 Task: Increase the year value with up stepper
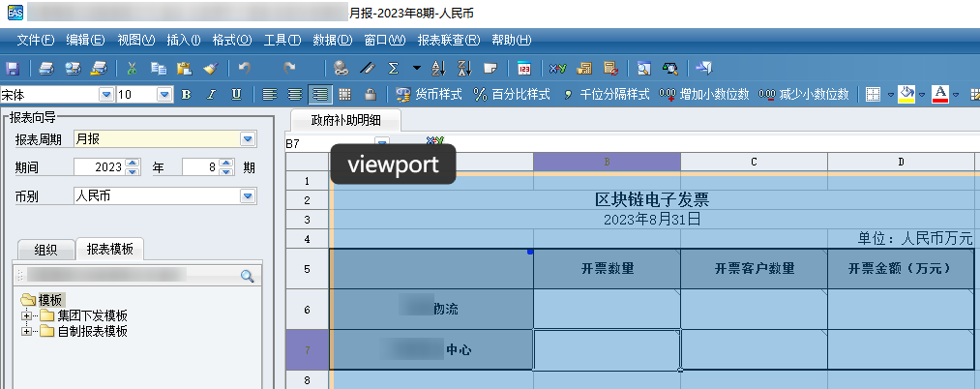pos(134,163)
